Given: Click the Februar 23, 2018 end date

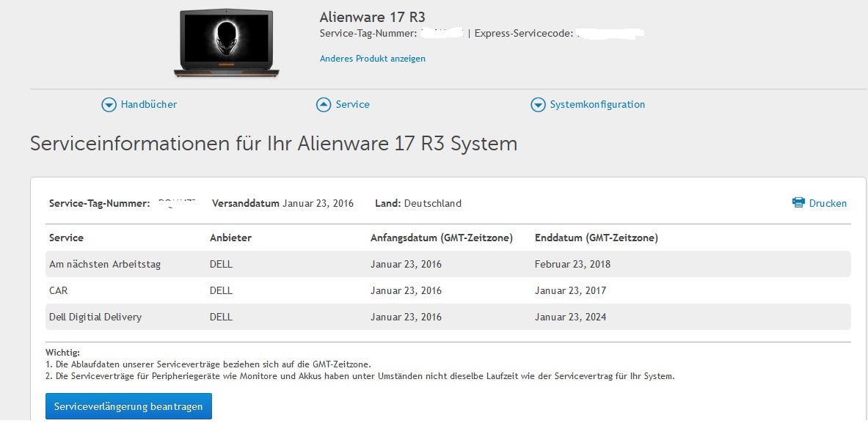Looking at the screenshot, I should 572,264.
